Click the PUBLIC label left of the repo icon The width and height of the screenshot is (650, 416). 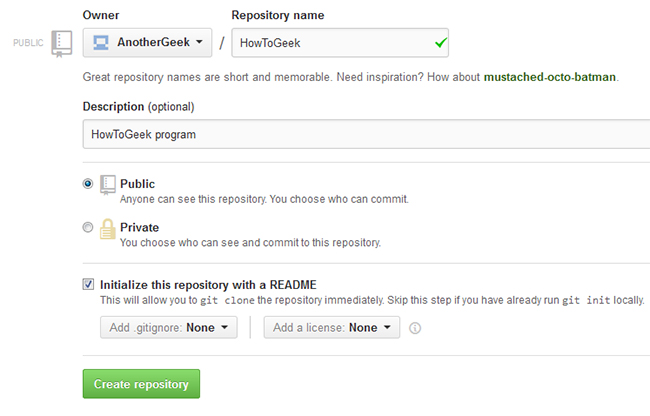click(28, 43)
